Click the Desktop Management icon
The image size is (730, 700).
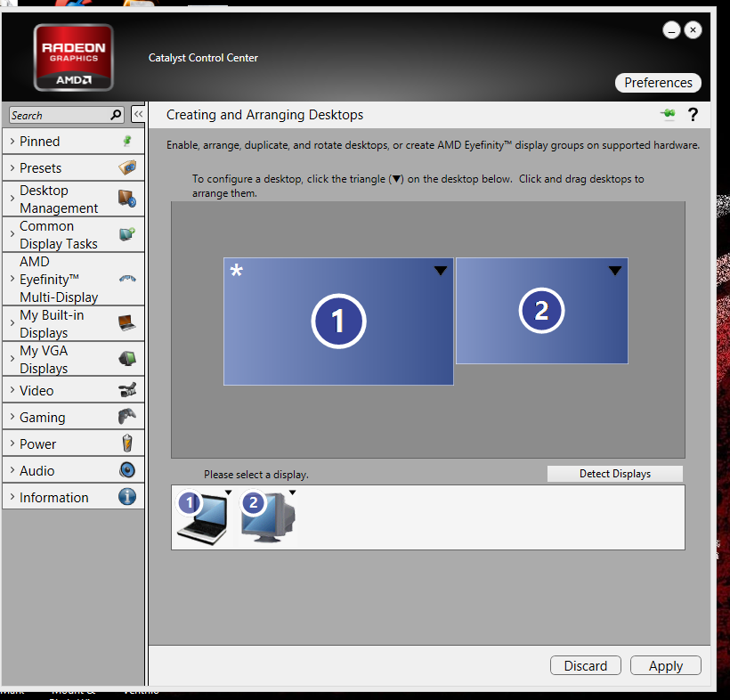click(127, 199)
